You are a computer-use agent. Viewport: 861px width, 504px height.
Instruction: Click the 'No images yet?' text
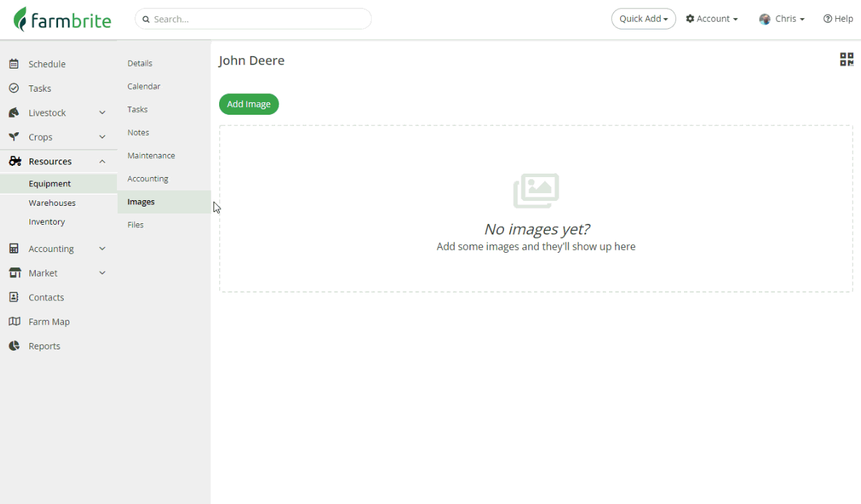tap(536, 229)
